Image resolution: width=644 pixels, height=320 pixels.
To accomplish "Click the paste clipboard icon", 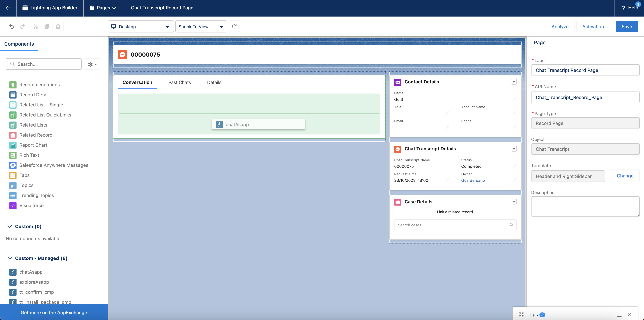I will tap(58, 27).
